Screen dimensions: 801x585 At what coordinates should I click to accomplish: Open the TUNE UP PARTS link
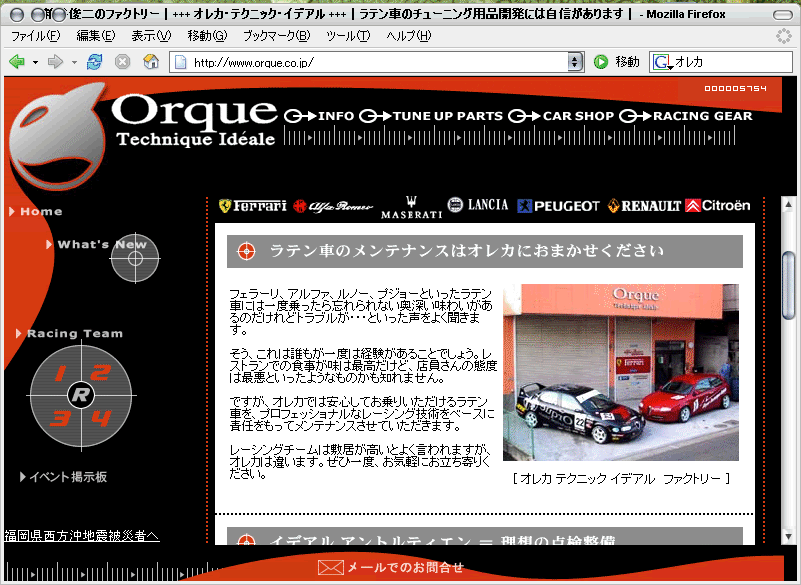[x=431, y=116]
